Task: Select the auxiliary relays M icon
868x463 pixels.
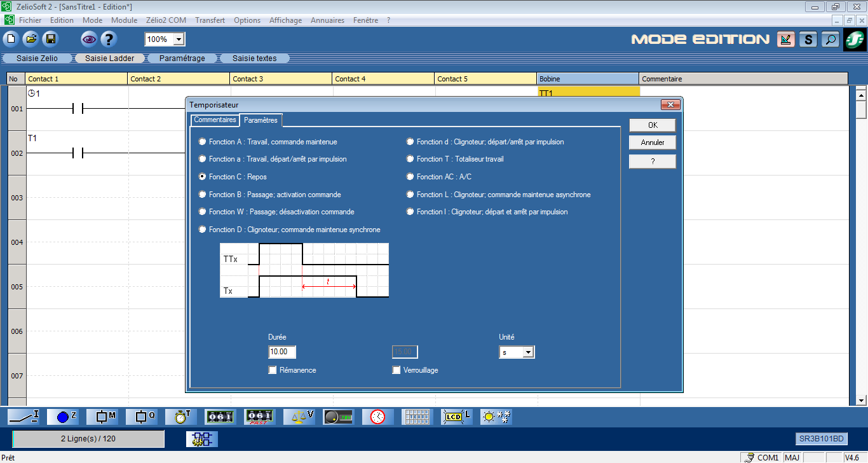Action: (103, 417)
